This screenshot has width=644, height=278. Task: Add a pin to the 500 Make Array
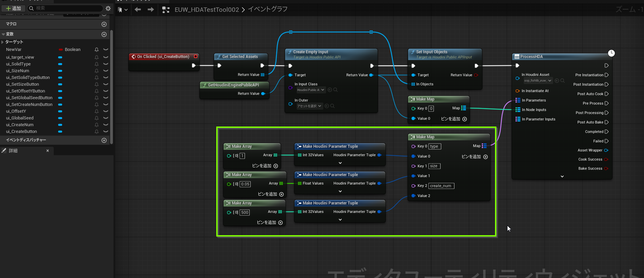(280, 222)
